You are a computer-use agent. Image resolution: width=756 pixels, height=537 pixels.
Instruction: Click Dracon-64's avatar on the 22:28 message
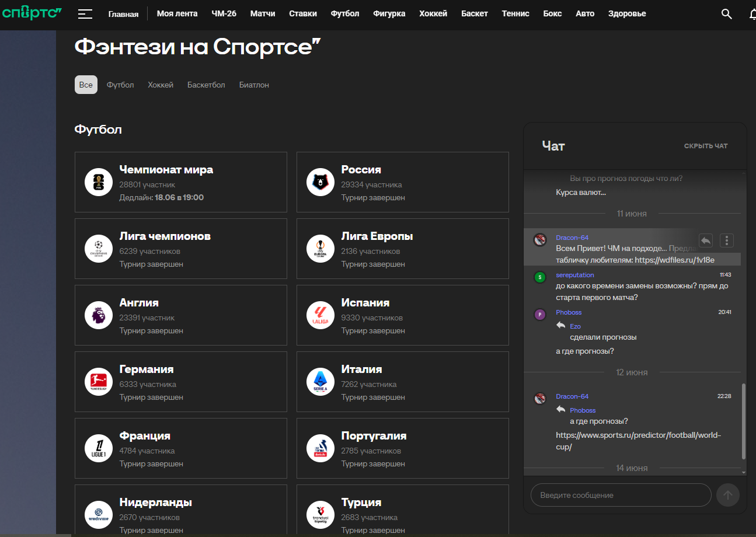point(540,399)
